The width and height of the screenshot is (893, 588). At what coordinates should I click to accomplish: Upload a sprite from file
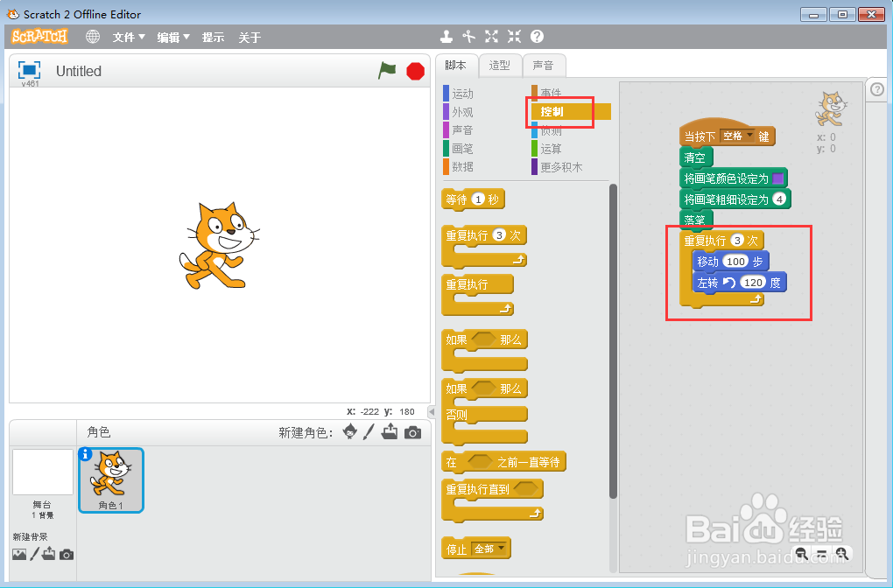click(x=389, y=431)
